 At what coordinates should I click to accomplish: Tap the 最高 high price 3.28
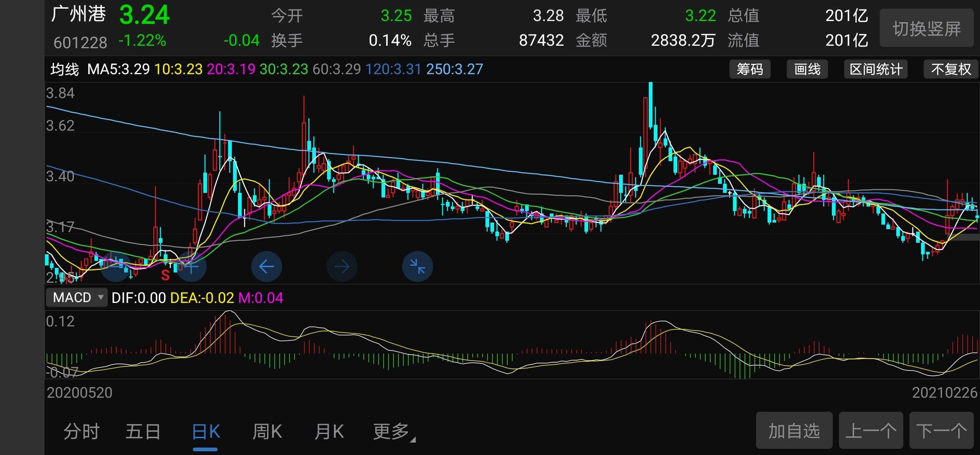pos(548,16)
